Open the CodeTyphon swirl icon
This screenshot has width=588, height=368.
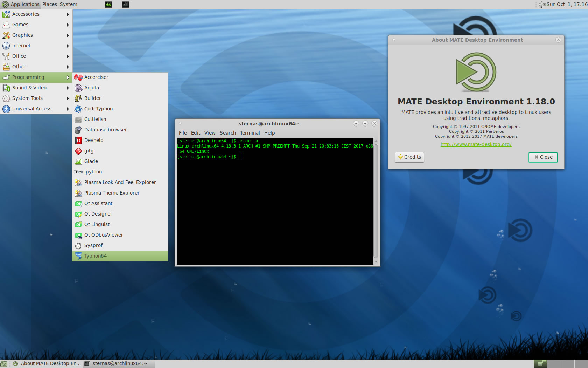(x=78, y=109)
